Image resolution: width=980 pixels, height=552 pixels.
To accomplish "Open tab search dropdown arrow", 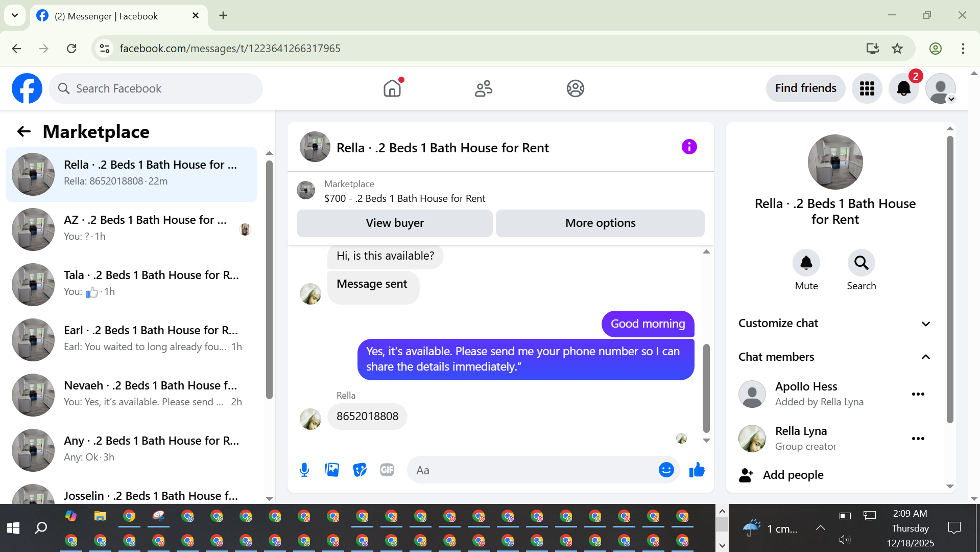I will [15, 15].
